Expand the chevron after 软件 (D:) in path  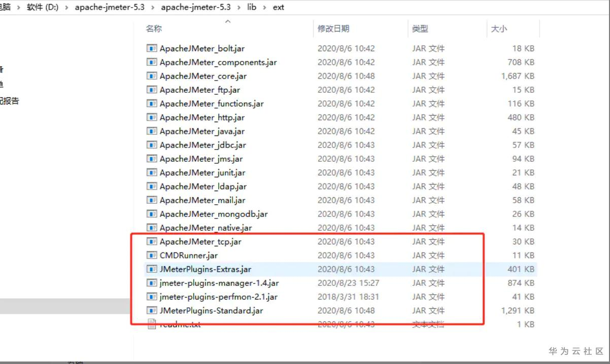(x=67, y=8)
